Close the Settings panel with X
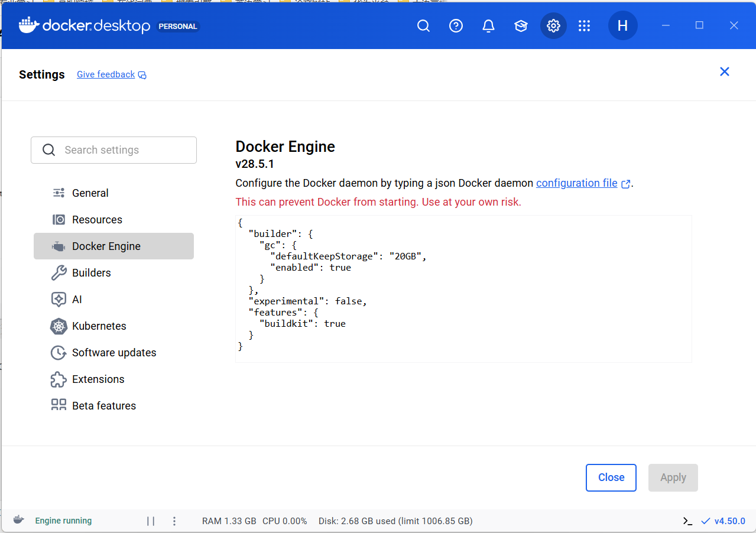The image size is (756, 533). click(724, 71)
